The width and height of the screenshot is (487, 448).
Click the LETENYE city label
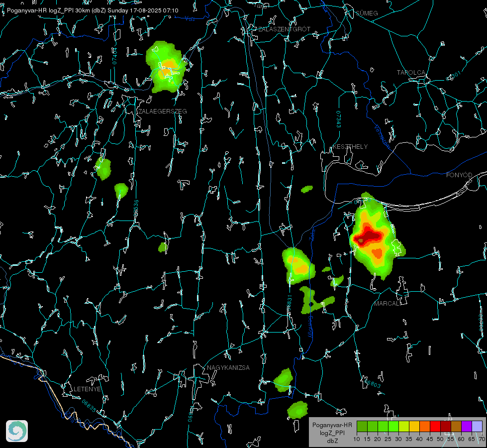click(87, 389)
